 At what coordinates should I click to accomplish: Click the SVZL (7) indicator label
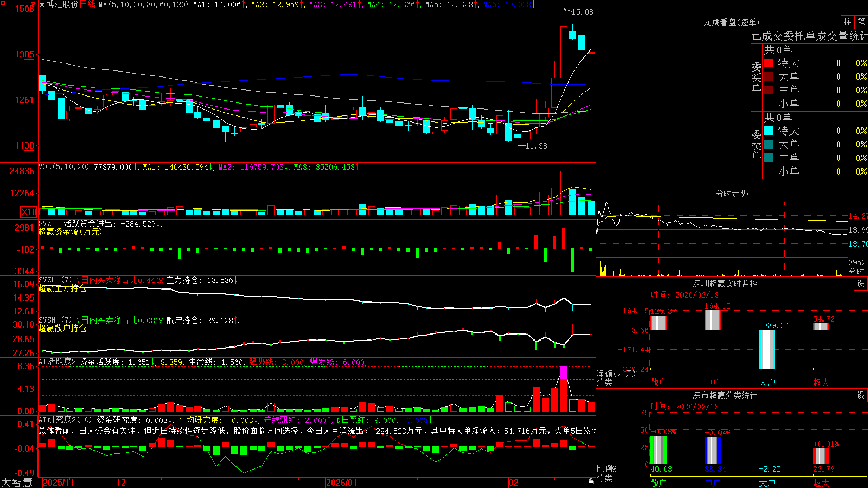point(55,280)
